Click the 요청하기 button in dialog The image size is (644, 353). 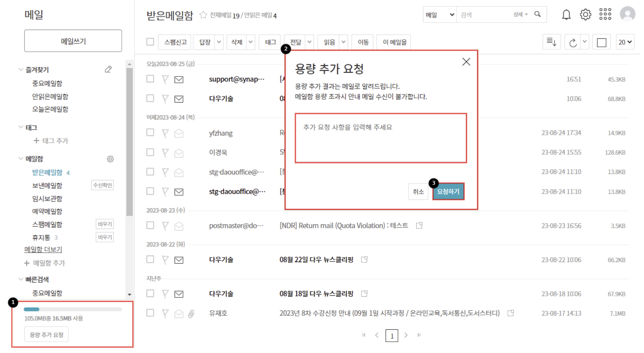(448, 192)
